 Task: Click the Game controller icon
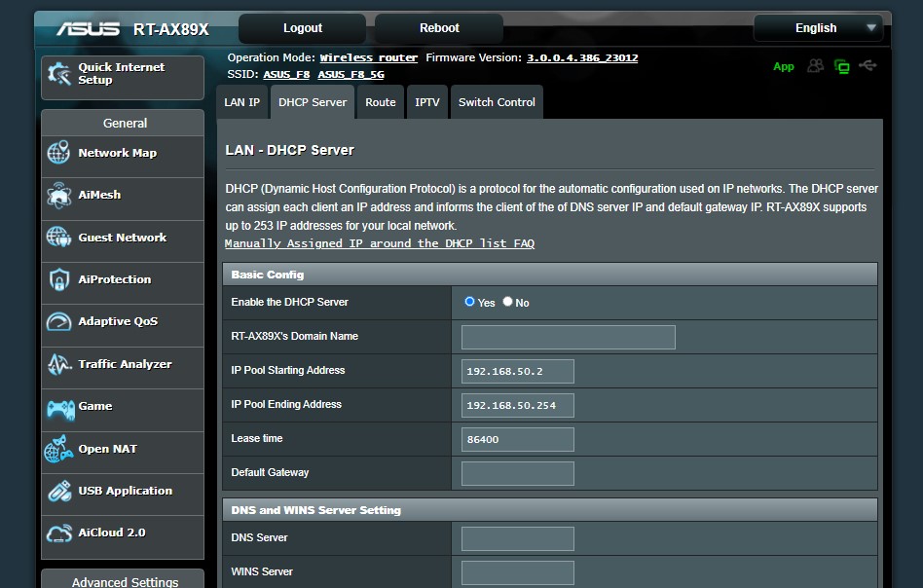pyautogui.click(x=60, y=409)
